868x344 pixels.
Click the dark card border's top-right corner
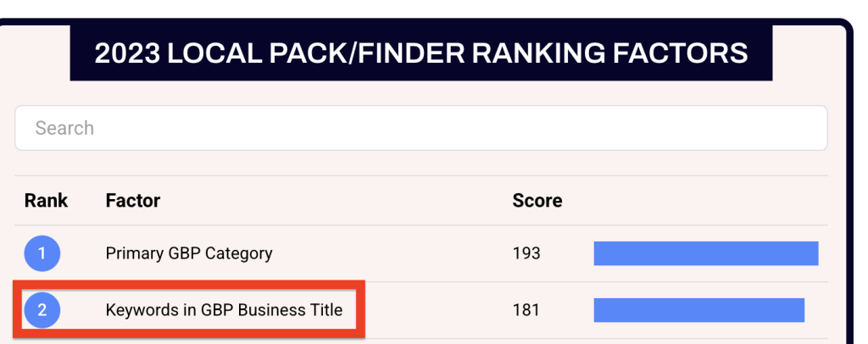tap(845, 25)
